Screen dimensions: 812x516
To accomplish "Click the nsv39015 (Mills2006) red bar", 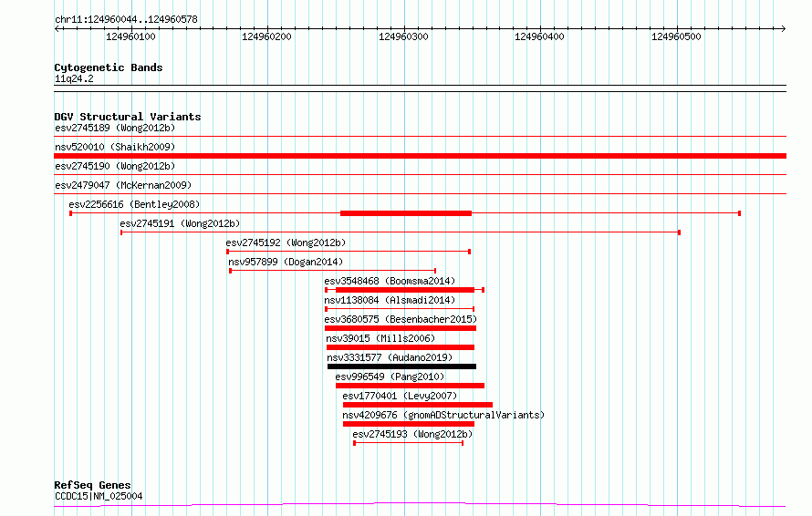I will [x=401, y=347].
